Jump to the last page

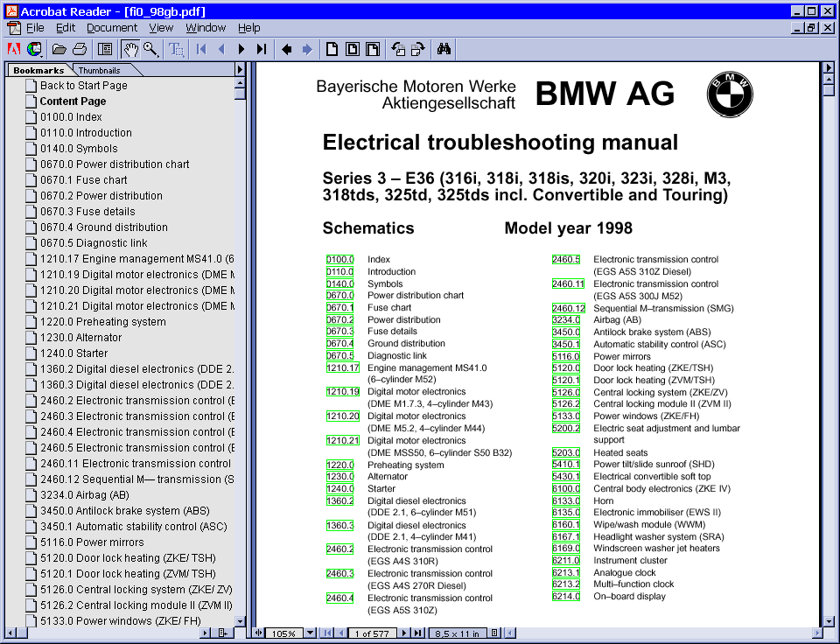pyautogui.click(x=262, y=49)
